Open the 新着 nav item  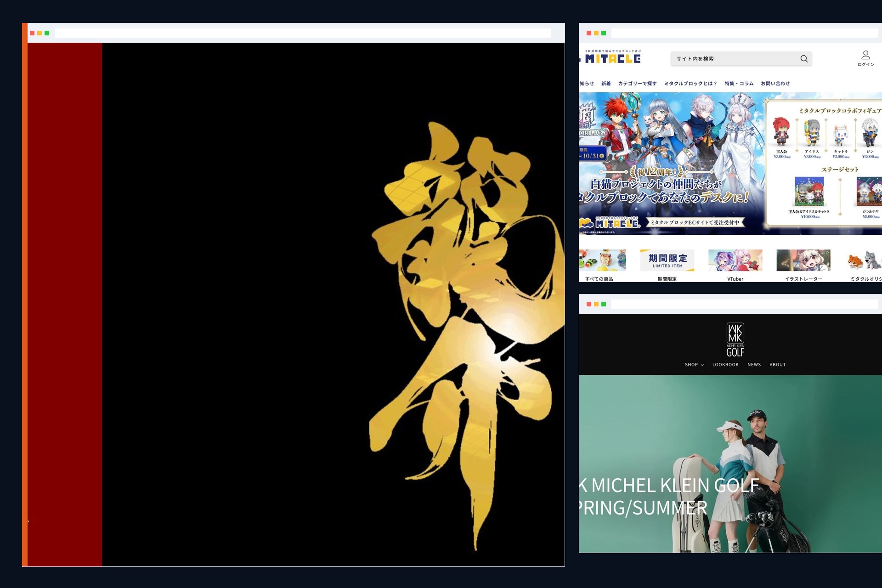click(606, 84)
